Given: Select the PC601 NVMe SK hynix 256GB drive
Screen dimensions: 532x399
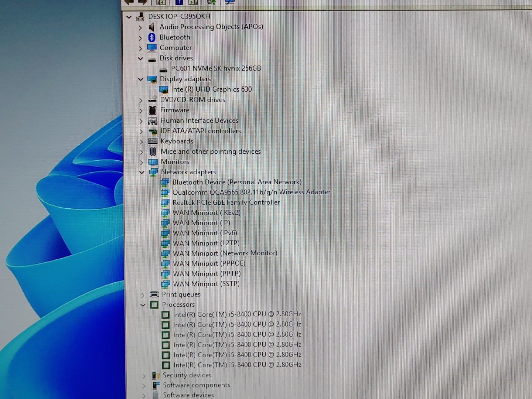Looking at the screenshot, I should [x=216, y=68].
